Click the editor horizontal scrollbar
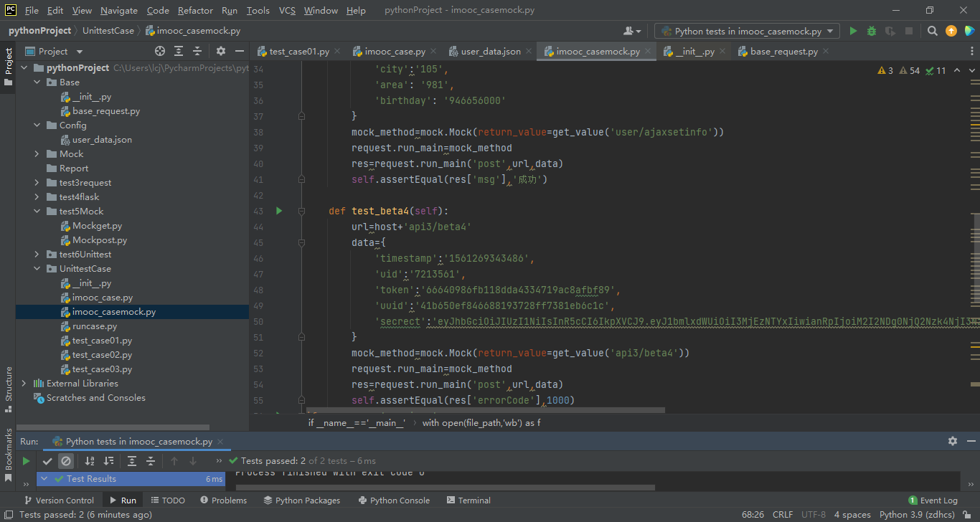Image resolution: width=980 pixels, height=522 pixels. click(487, 411)
